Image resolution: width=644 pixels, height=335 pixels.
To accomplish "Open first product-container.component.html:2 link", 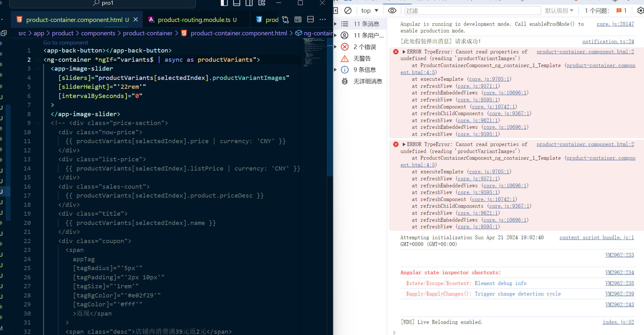I will click(585, 52).
